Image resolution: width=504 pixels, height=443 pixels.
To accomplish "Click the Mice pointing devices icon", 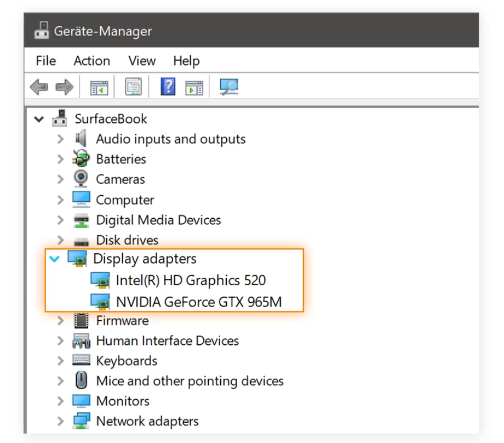I will pyautogui.click(x=81, y=380).
